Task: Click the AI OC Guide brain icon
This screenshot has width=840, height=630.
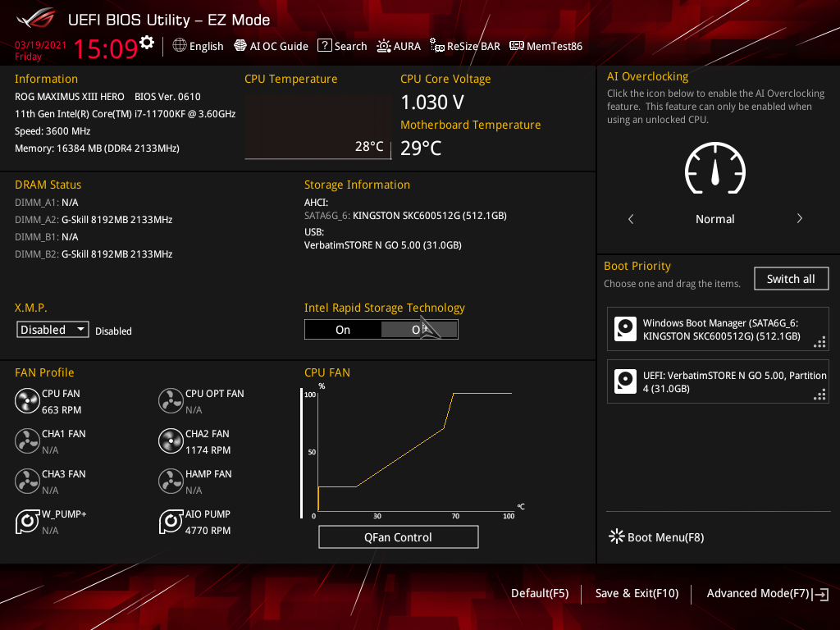Action: pyautogui.click(x=240, y=46)
